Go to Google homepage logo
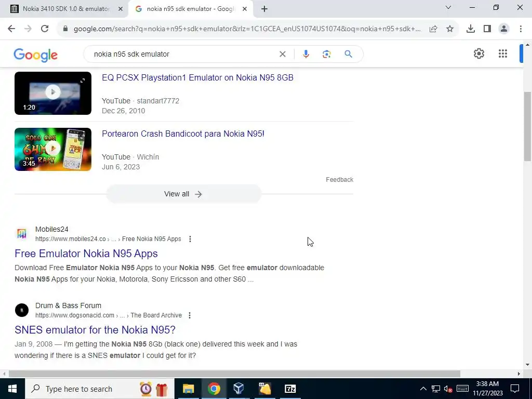Image resolution: width=532 pixels, height=399 pixels. [36, 55]
